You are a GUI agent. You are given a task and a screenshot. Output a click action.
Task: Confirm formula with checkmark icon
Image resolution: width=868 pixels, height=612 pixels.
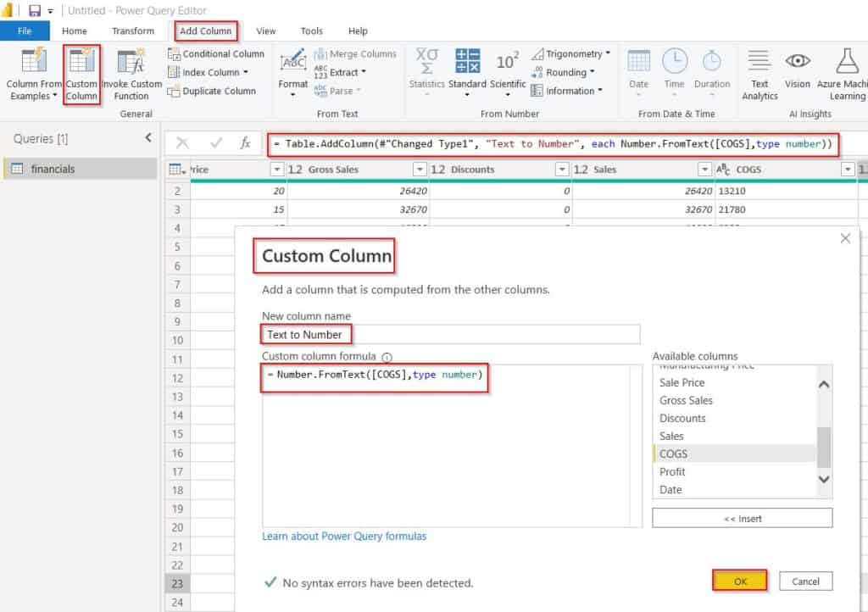(x=216, y=143)
